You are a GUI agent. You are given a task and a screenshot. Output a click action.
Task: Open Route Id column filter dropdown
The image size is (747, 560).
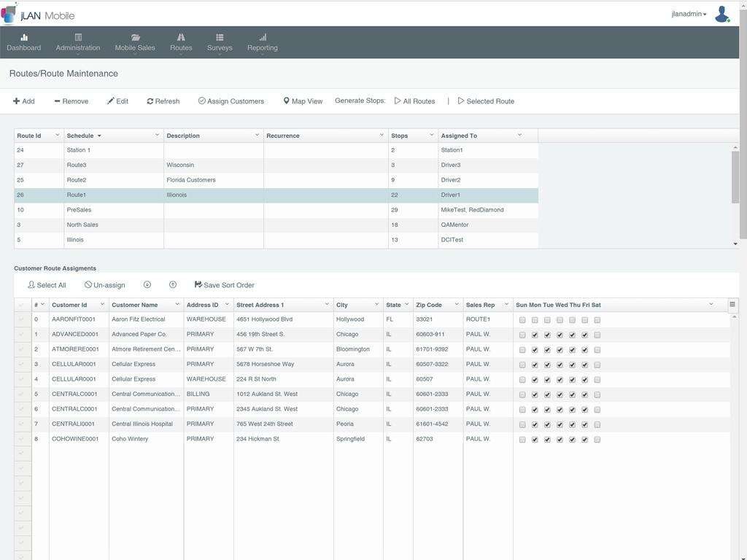click(57, 135)
